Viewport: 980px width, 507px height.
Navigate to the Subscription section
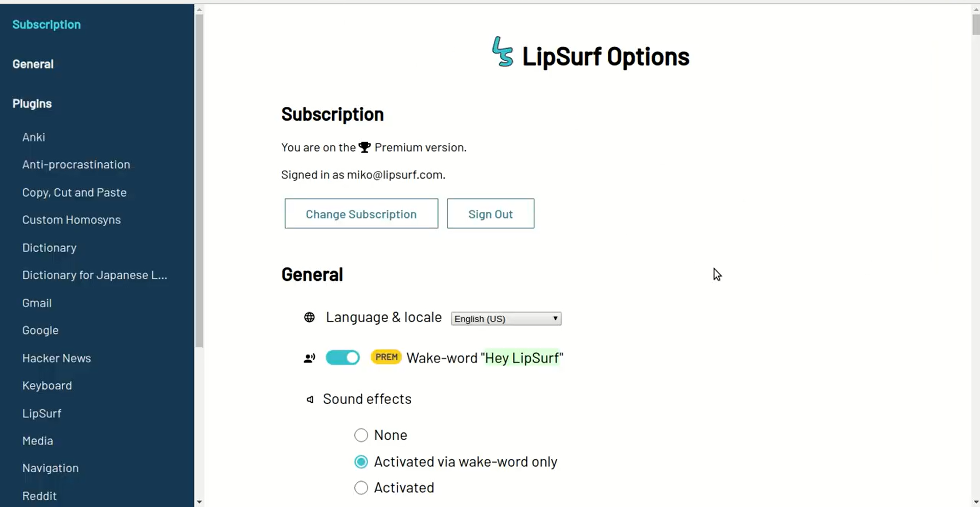pyautogui.click(x=46, y=24)
